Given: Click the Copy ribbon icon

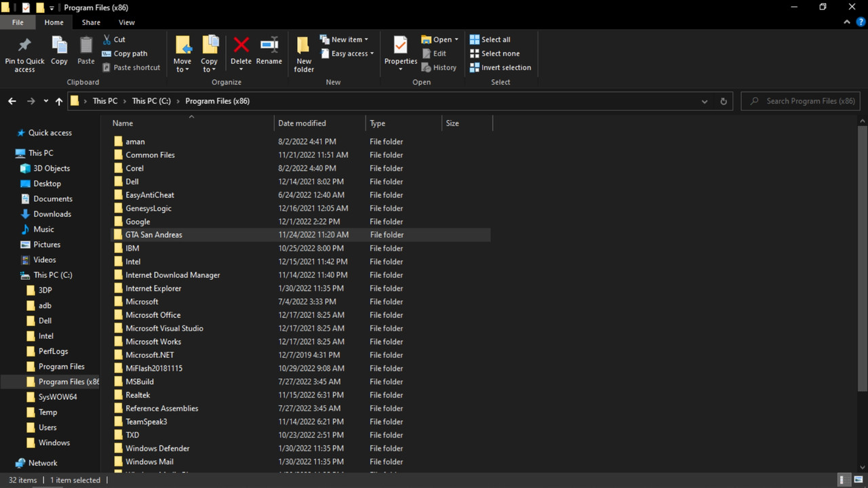Looking at the screenshot, I should (59, 52).
